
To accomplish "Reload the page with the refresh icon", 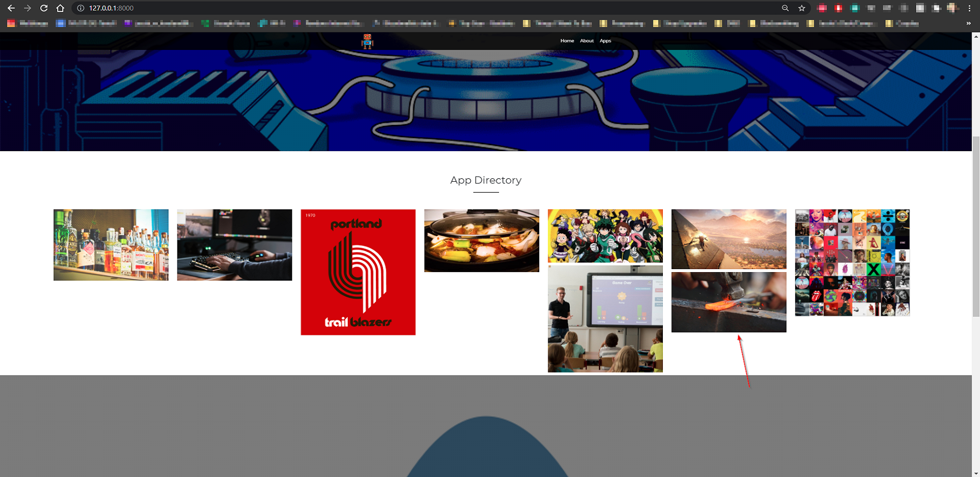I will [44, 8].
